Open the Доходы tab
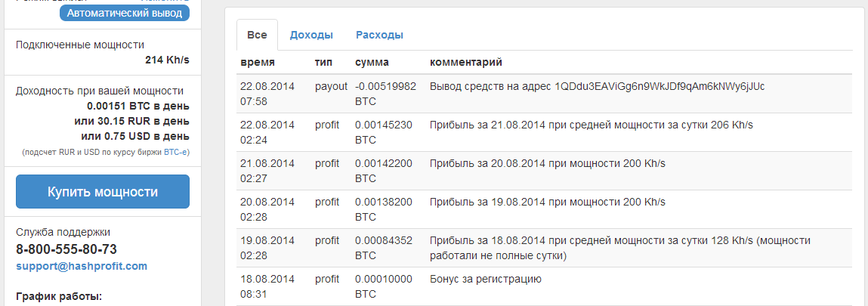The image size is (868, 306). 311,35
